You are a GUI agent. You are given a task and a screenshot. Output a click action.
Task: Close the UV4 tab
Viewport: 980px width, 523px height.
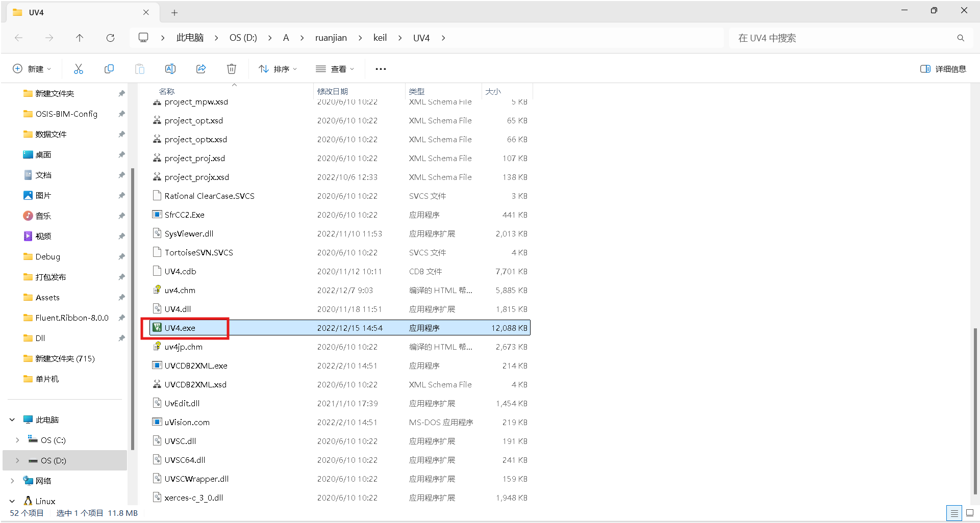[146, 12]
